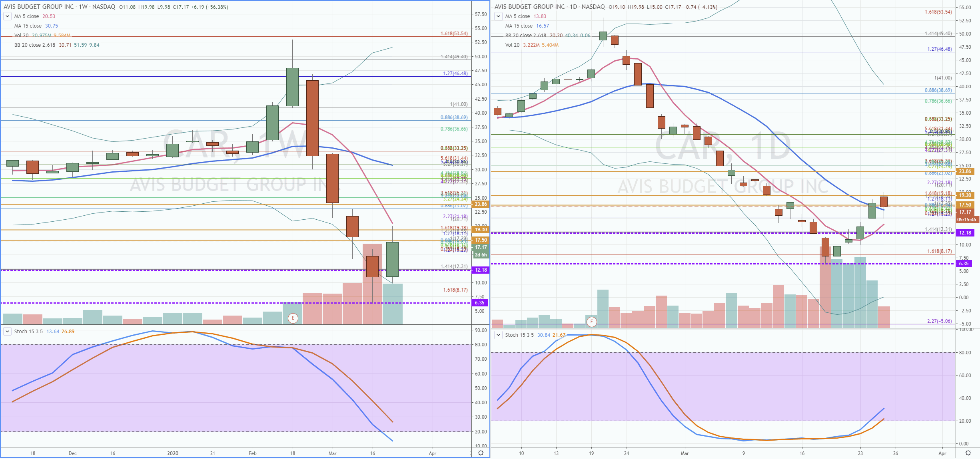The width and height of the screenshot is (980, 459).
Task: Click Fib label 0.786(36.66) on weekly chart
Action: pyautogui.click(x=454, y=129)
